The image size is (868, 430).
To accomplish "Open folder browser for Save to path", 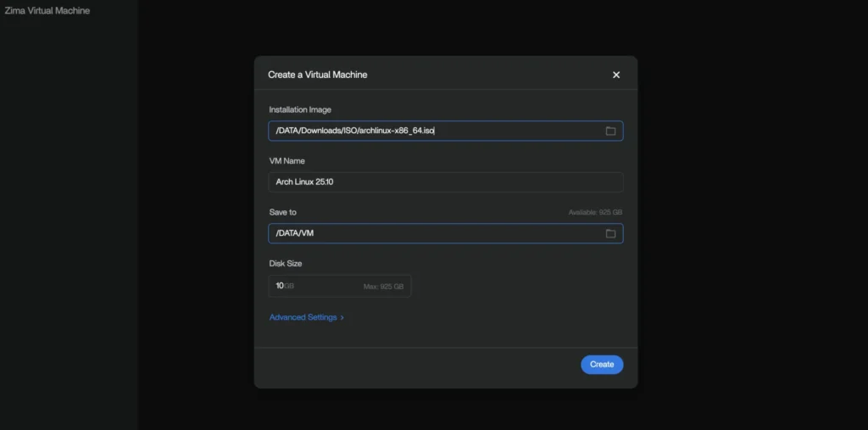I will click(x=610, y=233).
